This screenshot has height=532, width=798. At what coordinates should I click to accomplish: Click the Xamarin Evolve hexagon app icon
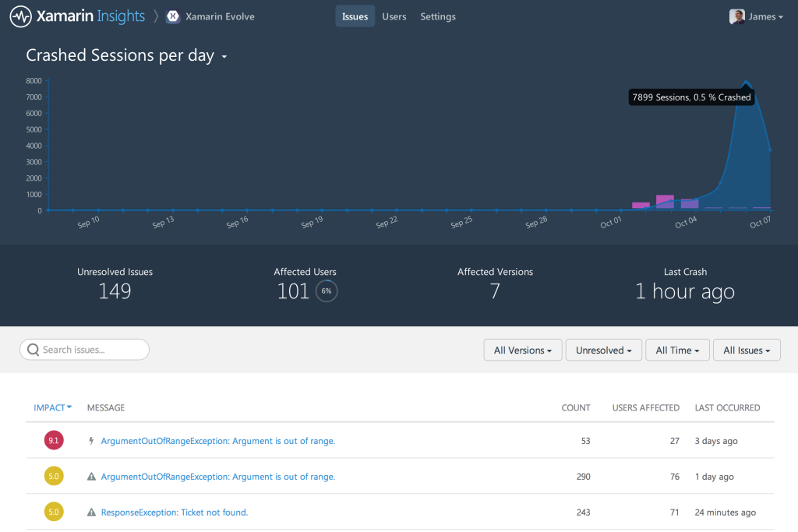click(173, 16)
